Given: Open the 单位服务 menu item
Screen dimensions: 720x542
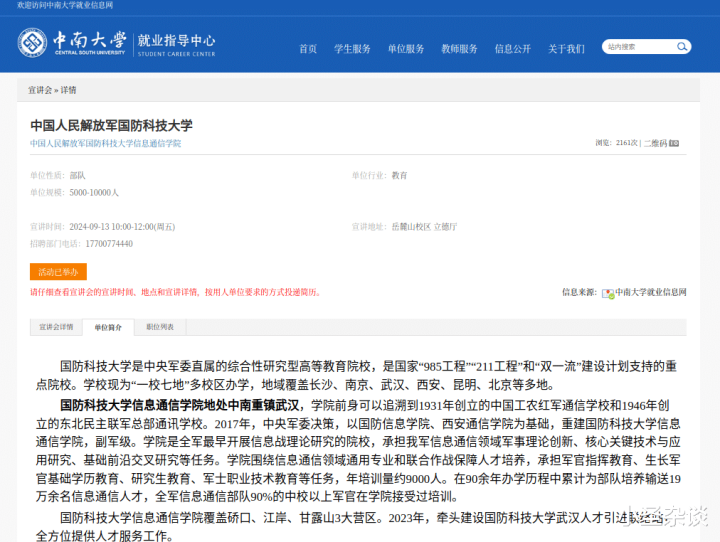Looking at the screenshot, I should click(406, 49).
